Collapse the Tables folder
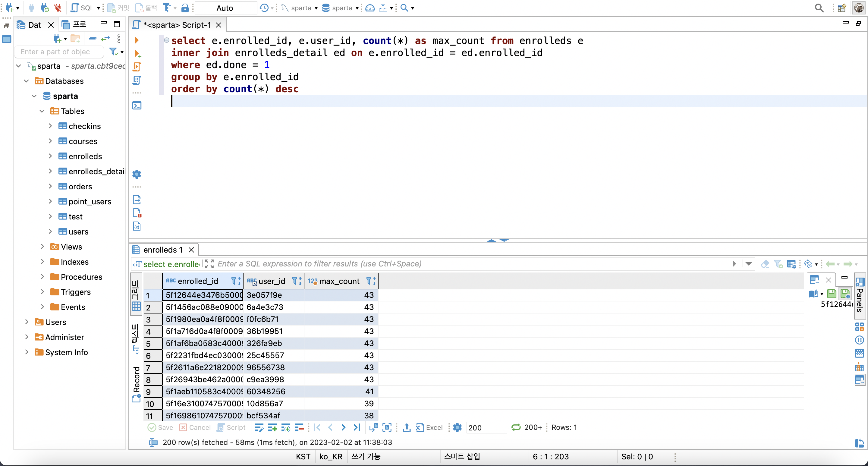 pos(42,111)
